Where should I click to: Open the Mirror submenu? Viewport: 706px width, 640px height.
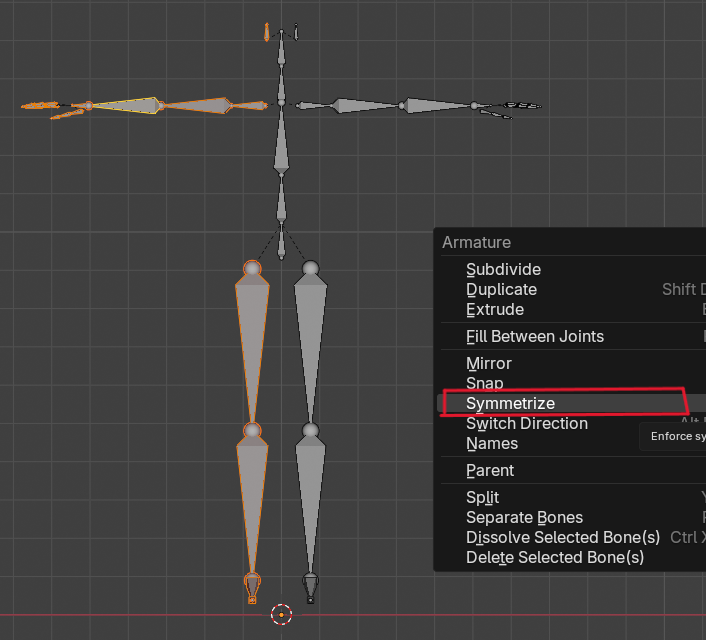488,363
